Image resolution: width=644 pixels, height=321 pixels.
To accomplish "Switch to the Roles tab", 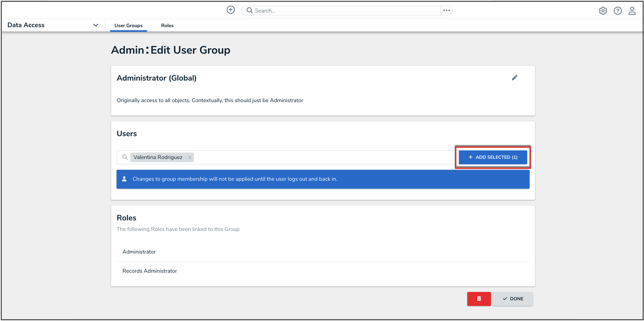I will point(167,25).
